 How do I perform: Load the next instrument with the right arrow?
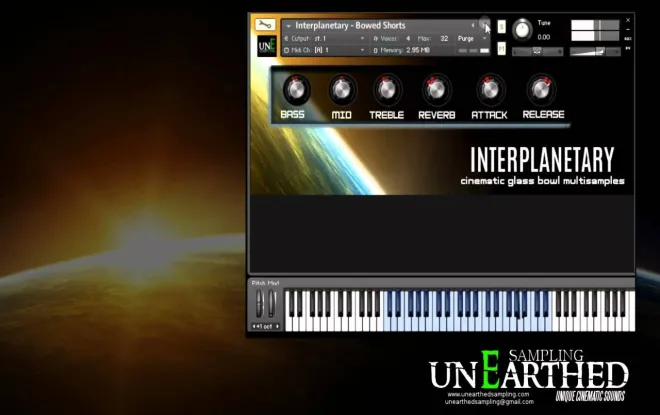[484, 25]
